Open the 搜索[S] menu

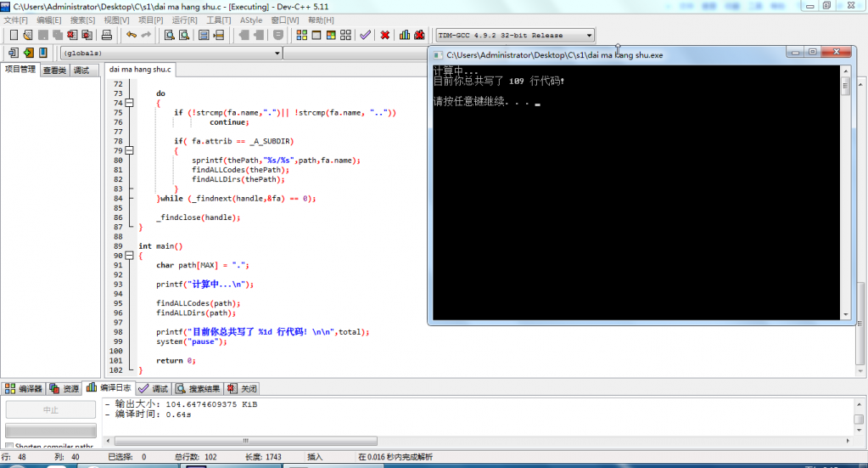coord(82,20)
